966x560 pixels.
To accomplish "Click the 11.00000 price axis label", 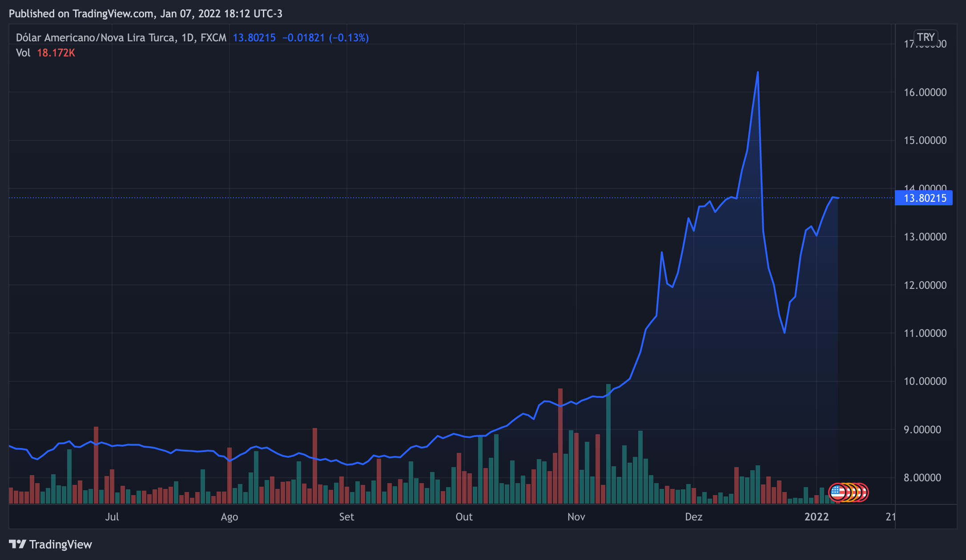I will 925,333.
